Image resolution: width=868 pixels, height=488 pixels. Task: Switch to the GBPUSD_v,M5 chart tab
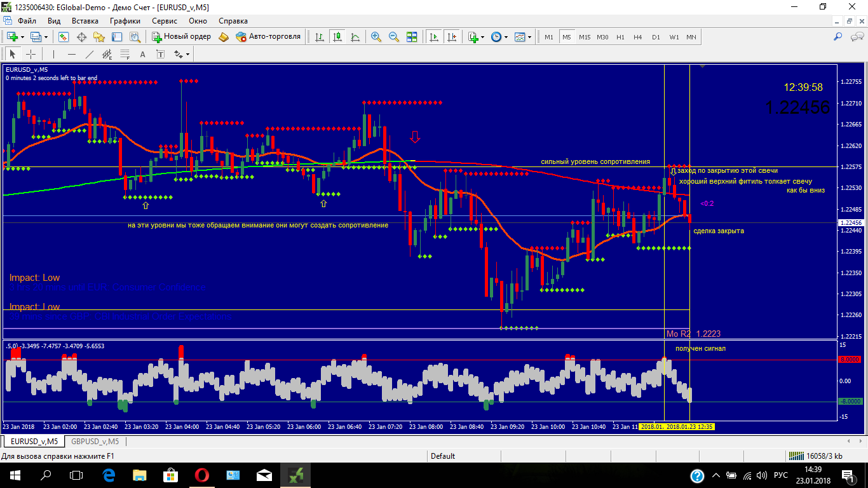(95, 441)
